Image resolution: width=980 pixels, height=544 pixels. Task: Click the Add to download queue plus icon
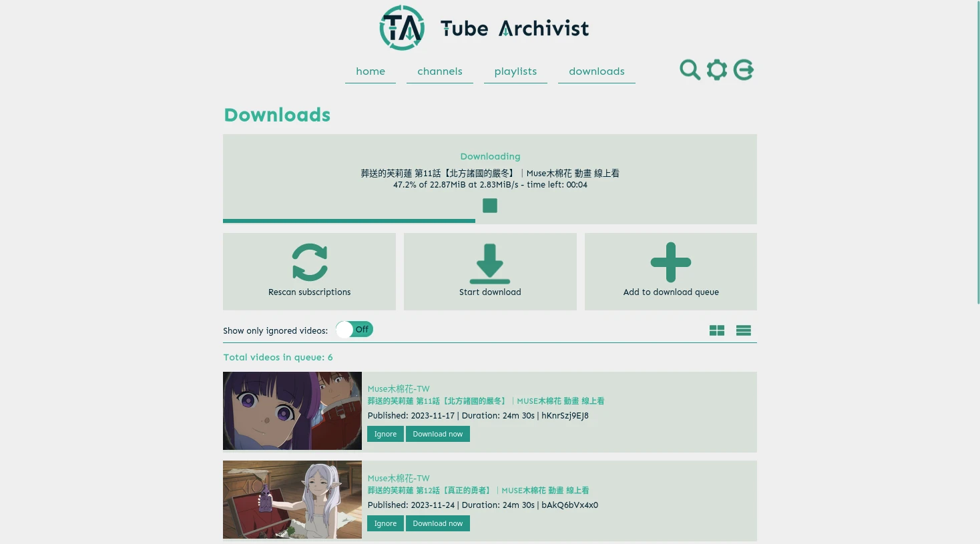point(671,262)
